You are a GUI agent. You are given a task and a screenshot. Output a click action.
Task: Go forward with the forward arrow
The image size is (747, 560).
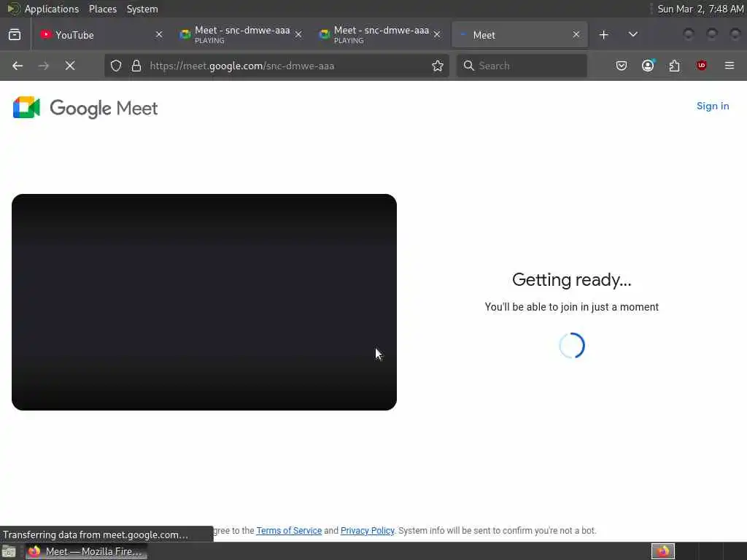pyautogui.click(x=43, y=66)
